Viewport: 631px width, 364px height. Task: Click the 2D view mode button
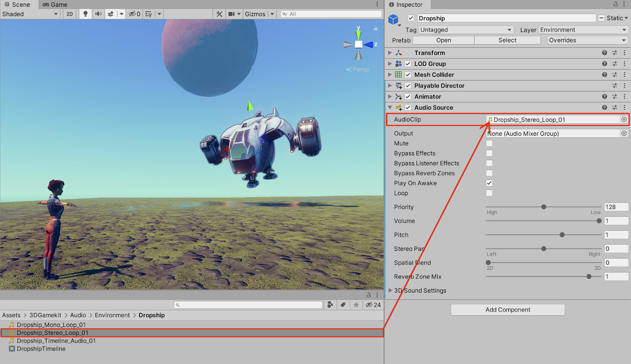click(x=70, y=14)
